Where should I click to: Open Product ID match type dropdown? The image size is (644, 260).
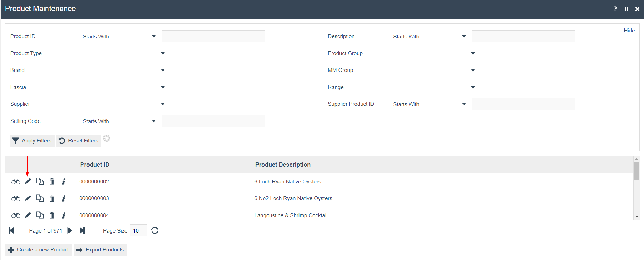point(120,36)
